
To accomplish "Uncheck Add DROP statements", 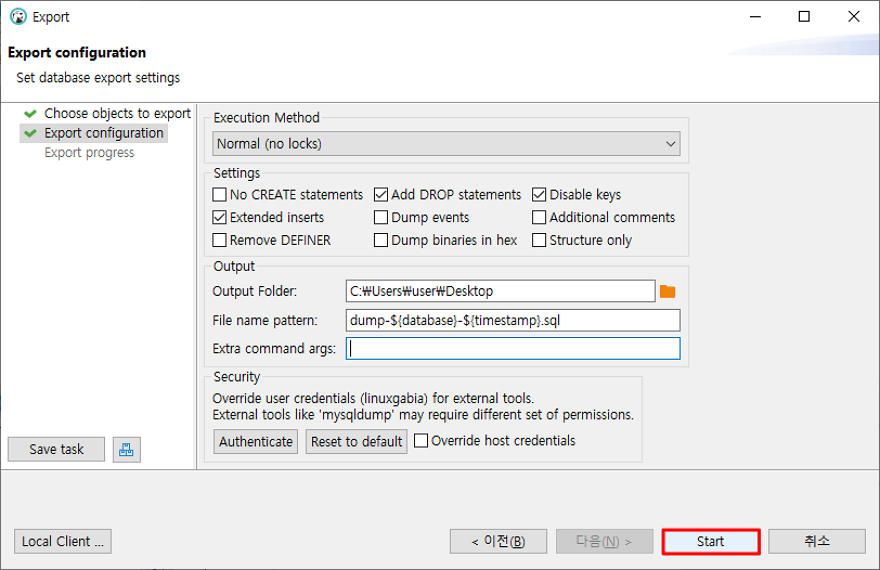I will tap(381, 195).
